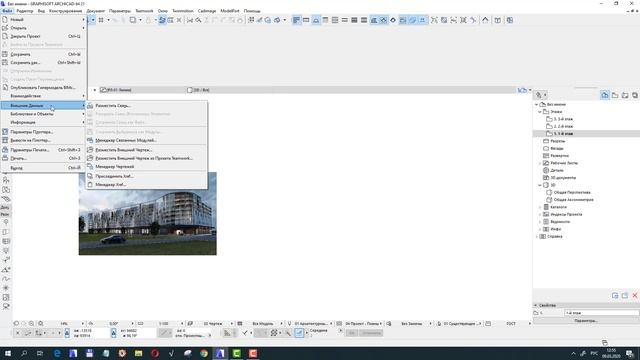
Task: Open Windows Start menu
Action: pyautogui.click(x=8, y=353)
